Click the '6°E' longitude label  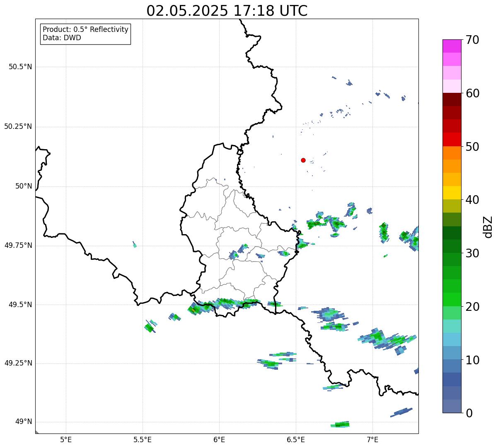pos(219,440)
